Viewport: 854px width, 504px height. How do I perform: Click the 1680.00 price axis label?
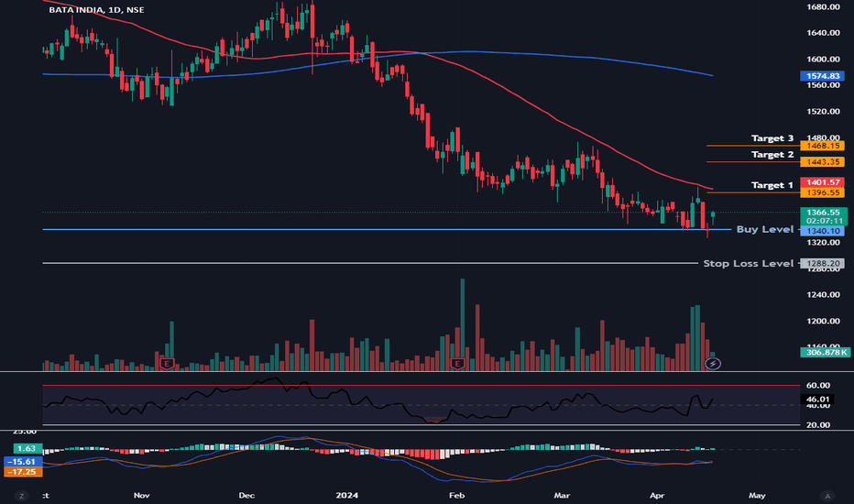pos(823,7)
